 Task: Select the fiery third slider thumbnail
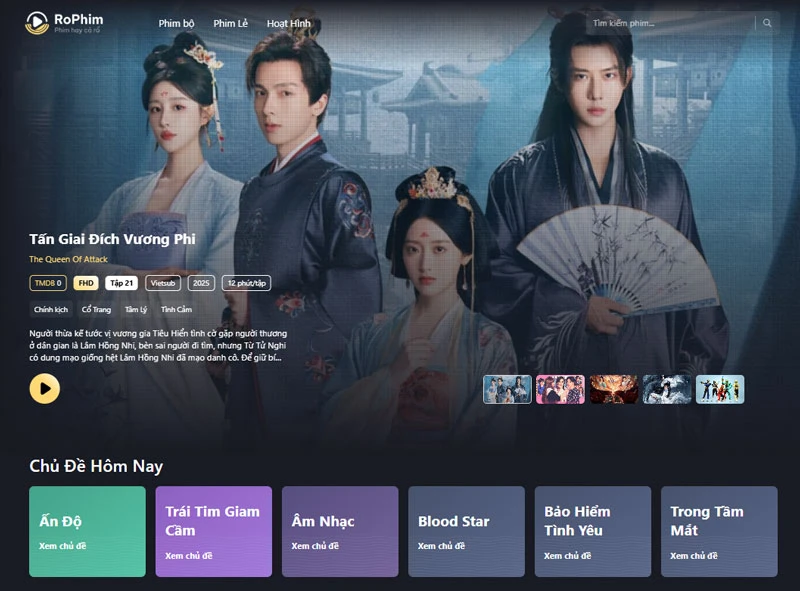[x=614, y=389]
